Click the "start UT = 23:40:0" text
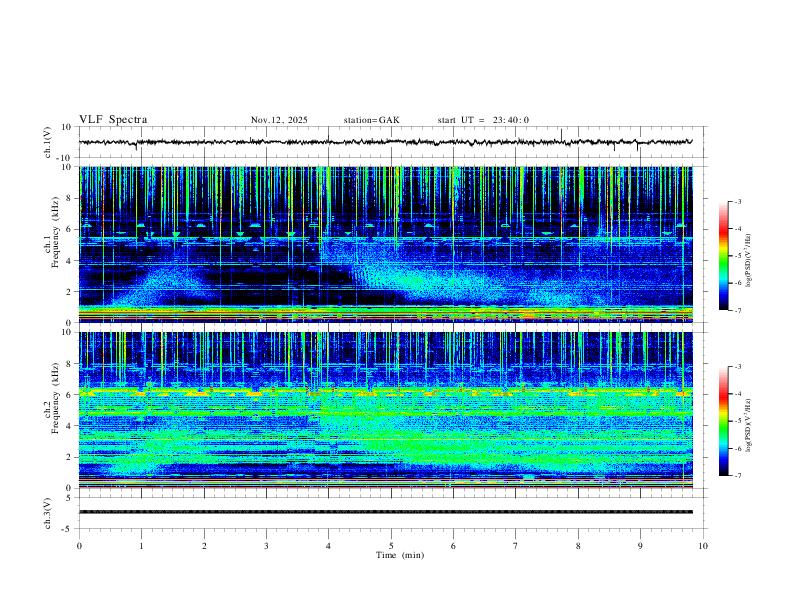 click(483, 120)
